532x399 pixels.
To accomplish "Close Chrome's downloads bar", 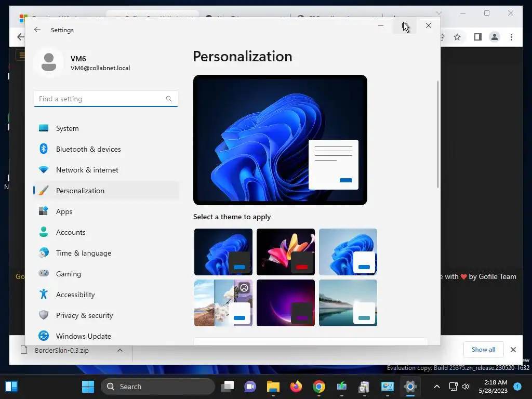I will pos(513,350).
